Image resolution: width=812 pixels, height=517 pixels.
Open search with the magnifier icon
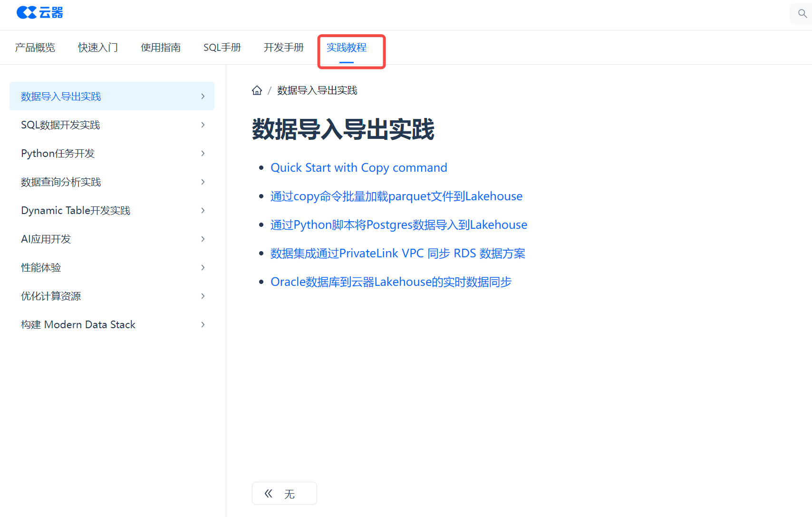pyautogui.click(x=802, y=13)
